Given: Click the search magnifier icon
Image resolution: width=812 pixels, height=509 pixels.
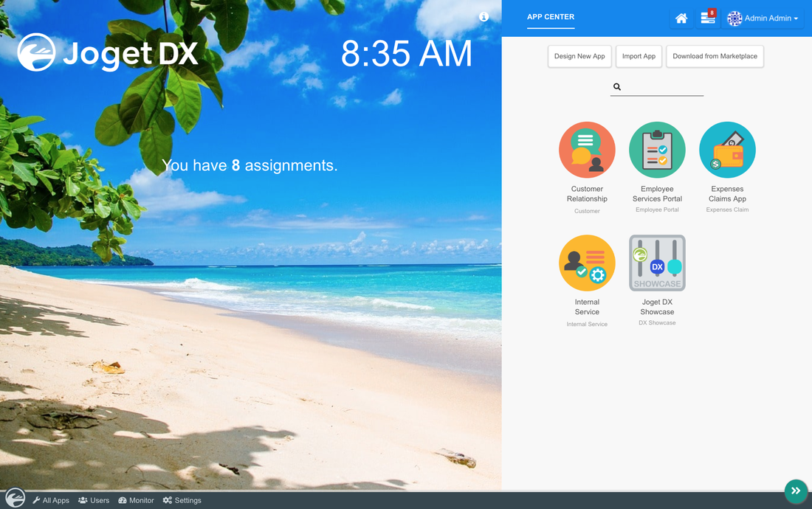Looking at the screenshot, I should (x=617, y=86).
